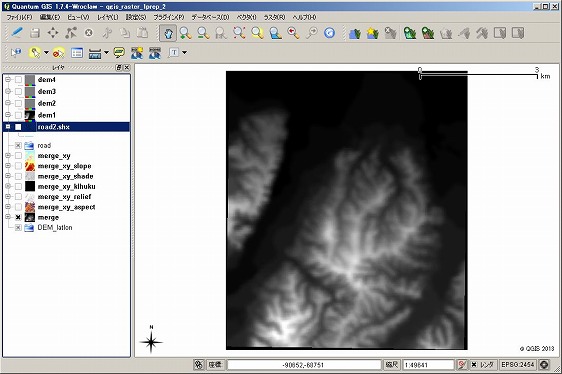
Task: Open the プラグイン(P) menu
Action: pyautogui.click(x=169, y=17)
